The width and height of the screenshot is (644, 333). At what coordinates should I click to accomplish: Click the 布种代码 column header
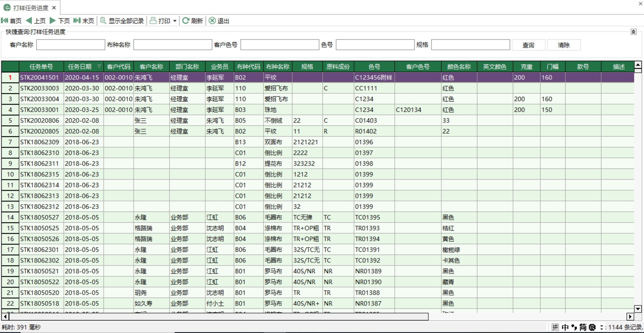pos(248,67)
